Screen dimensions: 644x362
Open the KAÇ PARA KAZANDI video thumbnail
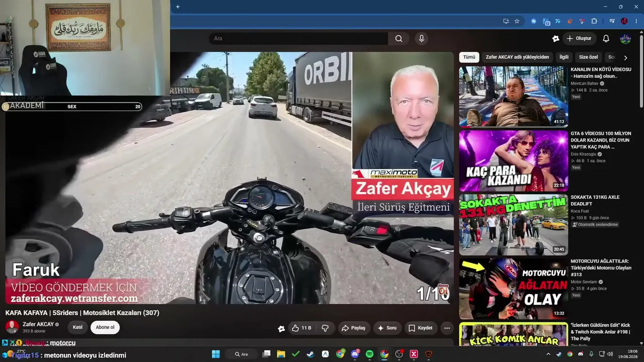tap(513, 161)
